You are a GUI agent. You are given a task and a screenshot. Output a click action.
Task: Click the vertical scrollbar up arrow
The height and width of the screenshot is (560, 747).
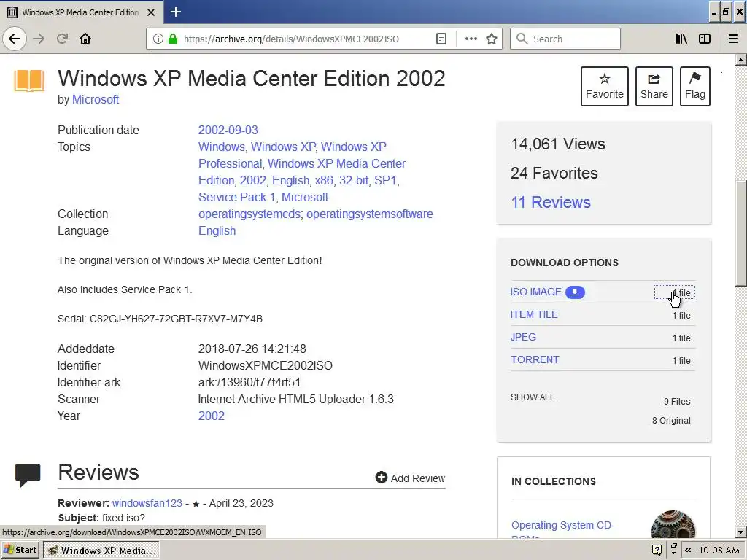pos(740,60)
